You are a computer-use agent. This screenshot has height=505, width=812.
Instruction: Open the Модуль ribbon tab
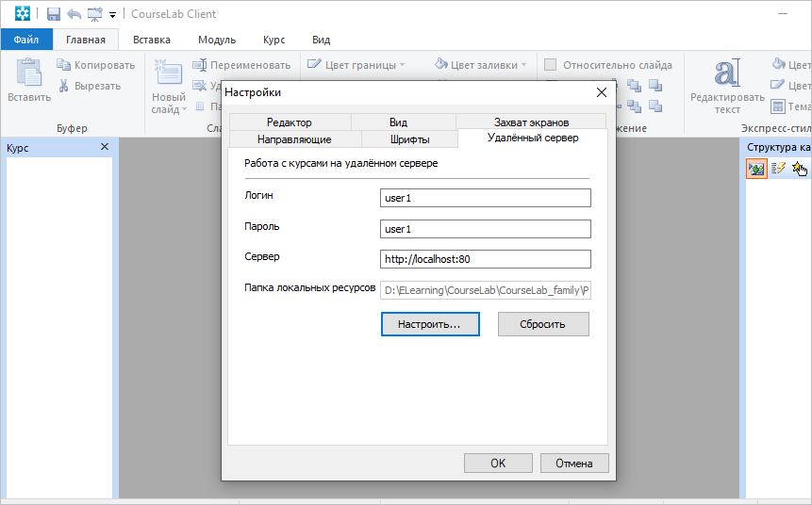217,40
